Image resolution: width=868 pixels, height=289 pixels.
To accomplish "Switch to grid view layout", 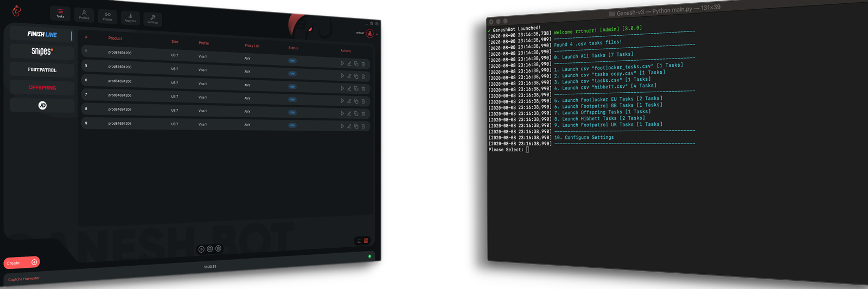I will coord(366,241).
